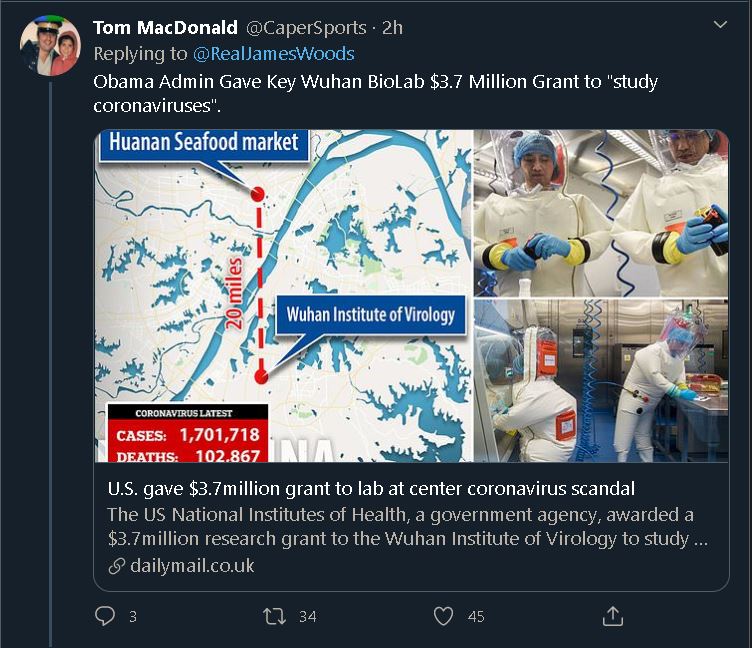
Task: Click the Tom MacDonald display name
Action: (x=165, y=27)
